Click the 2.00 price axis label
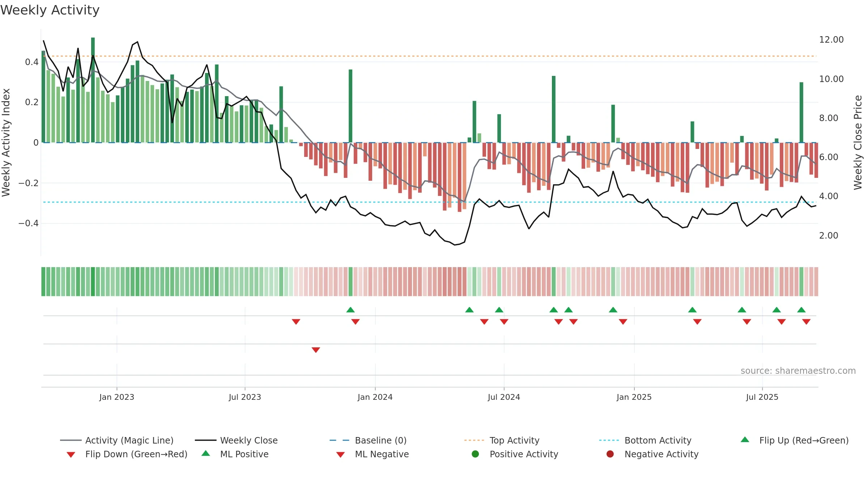The image size is (868, 488). tap(829, 235)
